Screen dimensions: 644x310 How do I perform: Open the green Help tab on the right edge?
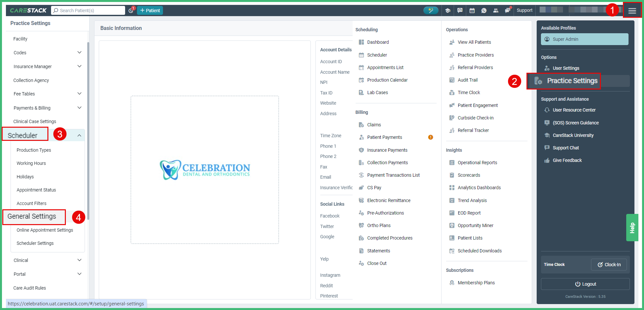point(632,227)
